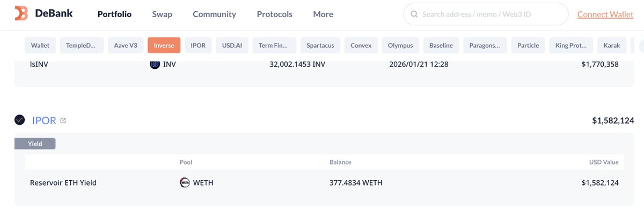
Task: Click the 32,002.1453 INV balance
Action: pos(297,65)
